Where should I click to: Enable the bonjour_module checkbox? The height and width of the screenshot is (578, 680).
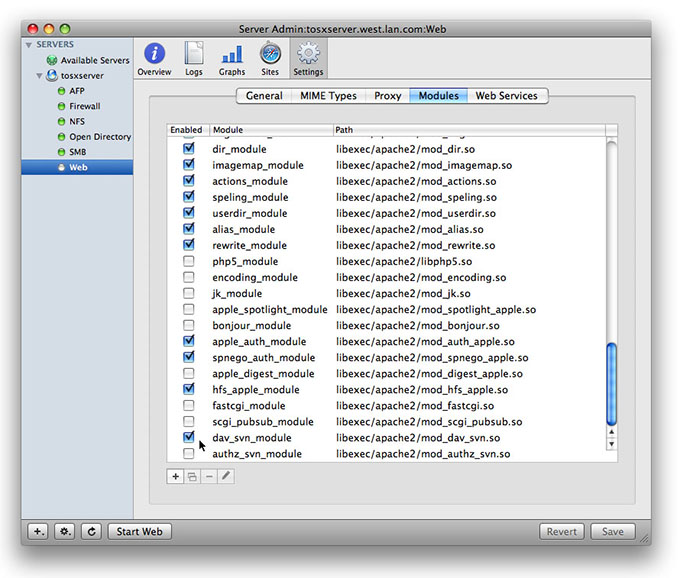pos(189,325)
